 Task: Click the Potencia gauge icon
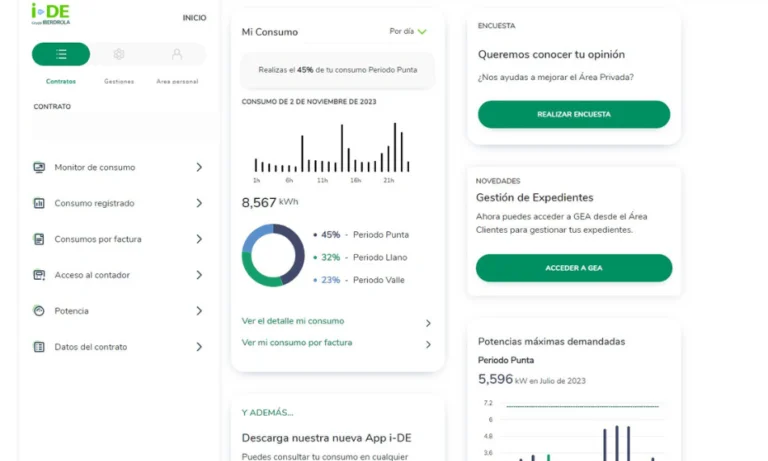pyautogui.click(x=39, y=311)
